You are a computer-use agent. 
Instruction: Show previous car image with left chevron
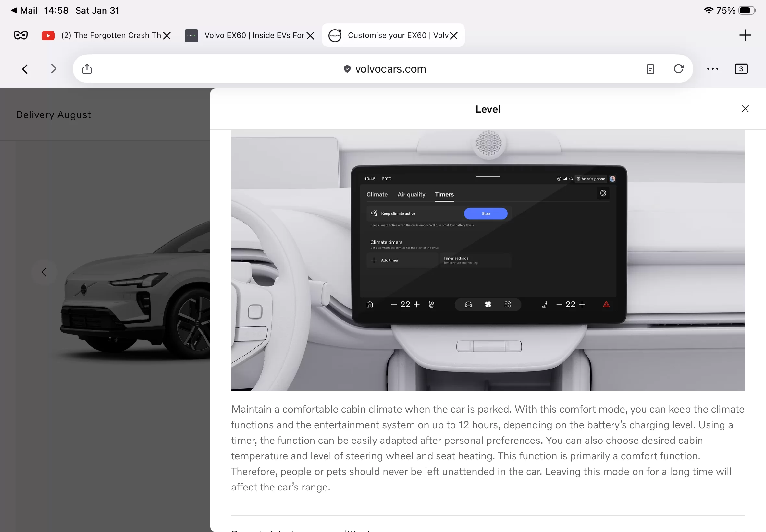[x=44, y=272]
